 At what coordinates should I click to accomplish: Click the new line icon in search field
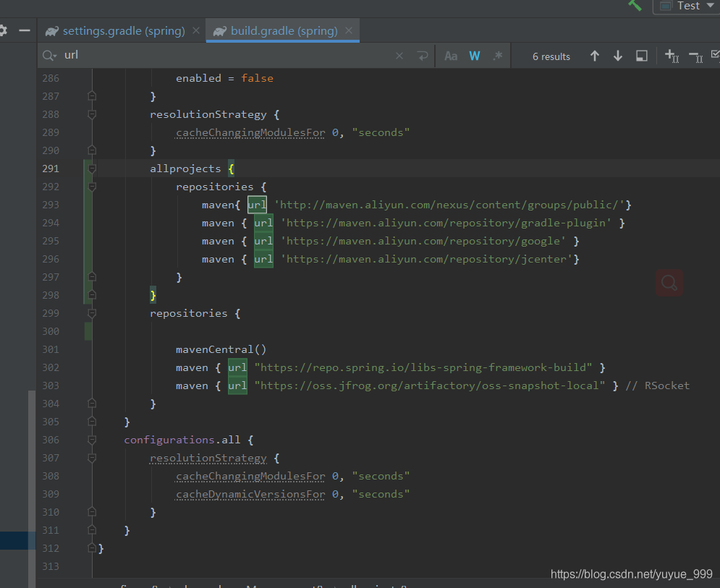422,56
